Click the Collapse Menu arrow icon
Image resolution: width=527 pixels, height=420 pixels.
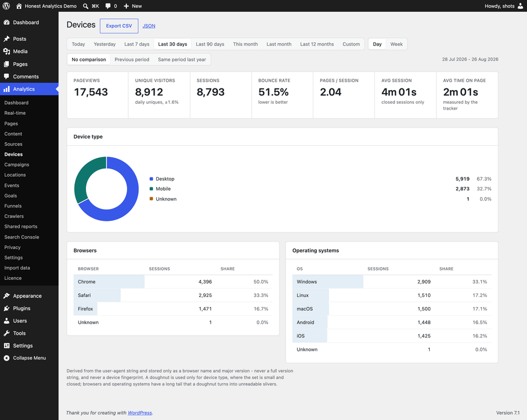6,358
